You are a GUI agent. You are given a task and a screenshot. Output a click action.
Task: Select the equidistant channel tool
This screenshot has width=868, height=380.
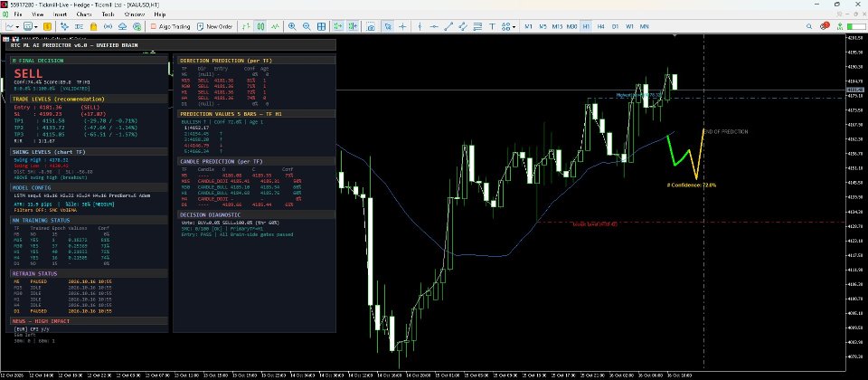click(463, 26)
